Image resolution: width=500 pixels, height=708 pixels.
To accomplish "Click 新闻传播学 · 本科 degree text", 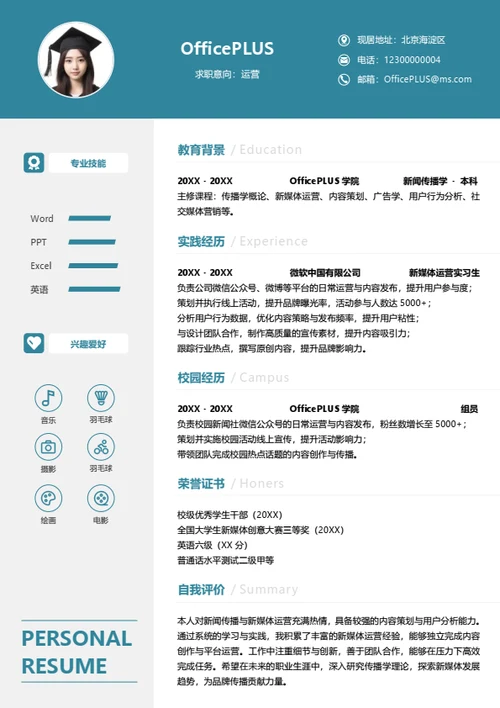I will (x=440, y=181).
